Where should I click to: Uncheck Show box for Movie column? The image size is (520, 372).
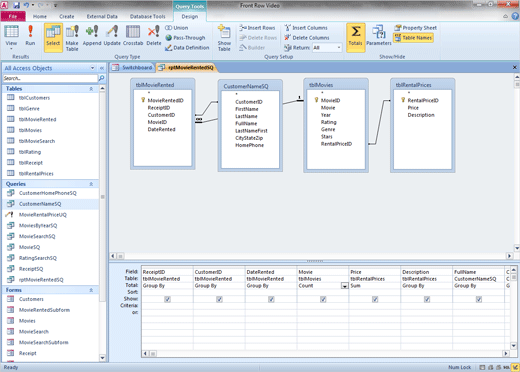tap(323, 299)
